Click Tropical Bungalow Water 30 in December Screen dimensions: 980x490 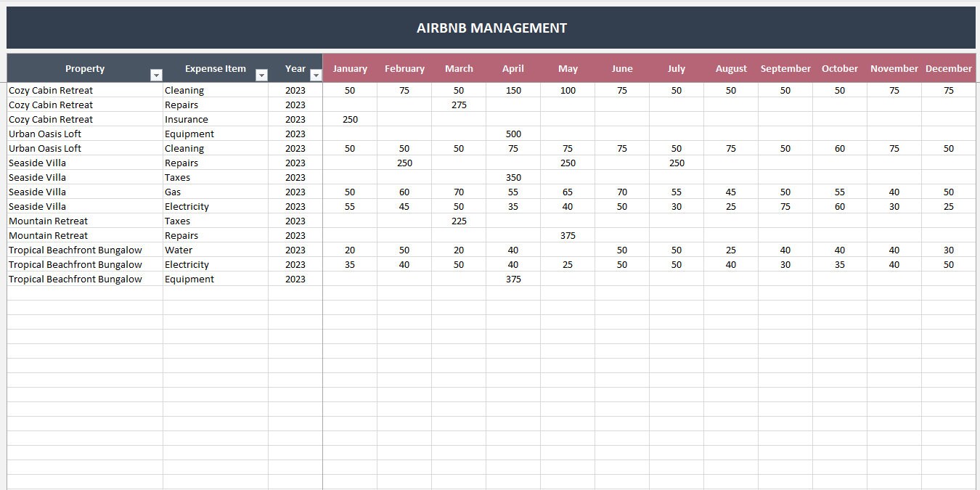click(949, 250)
